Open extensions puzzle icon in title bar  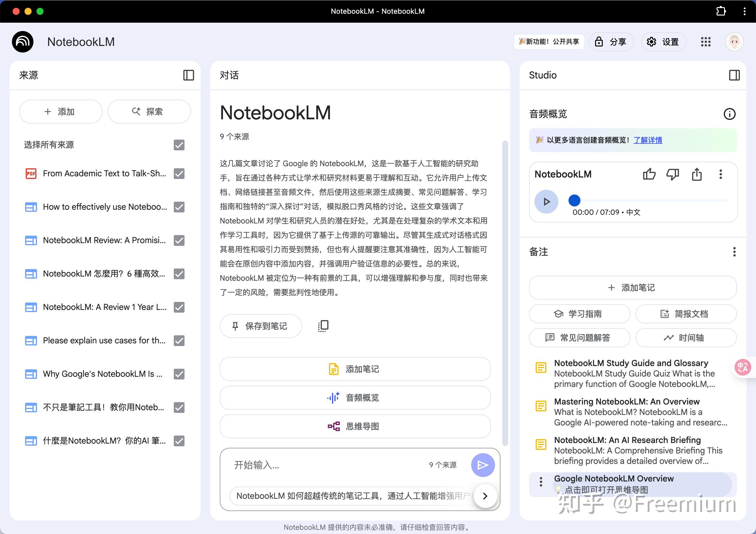pos(721,11)
